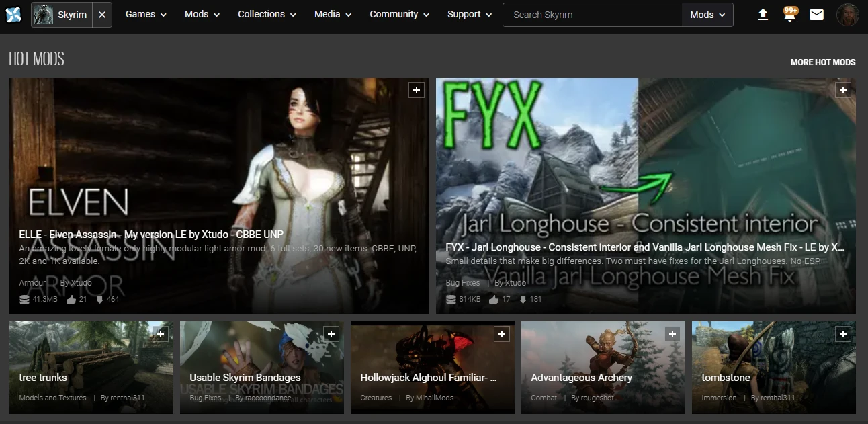The width and height of the screenshot is (868, 424).
Task: Open the Combat category link
Action: click(x=544, y=398)
